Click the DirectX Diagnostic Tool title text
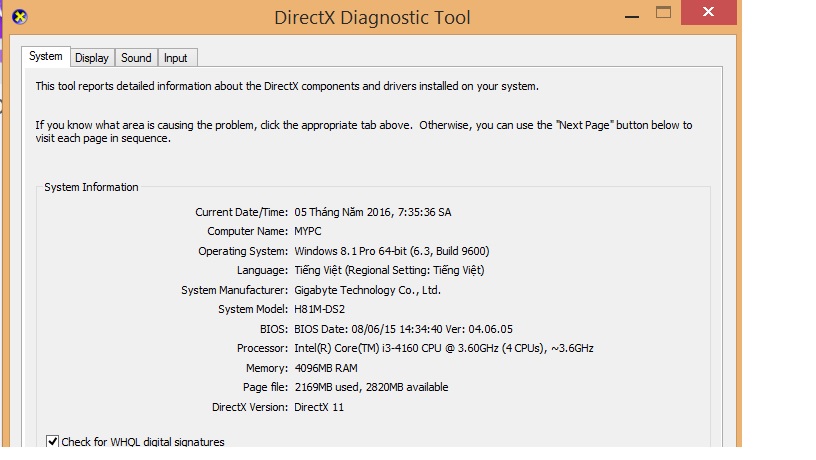This screenshot has height=460, width=816. (x=371, y=17)
